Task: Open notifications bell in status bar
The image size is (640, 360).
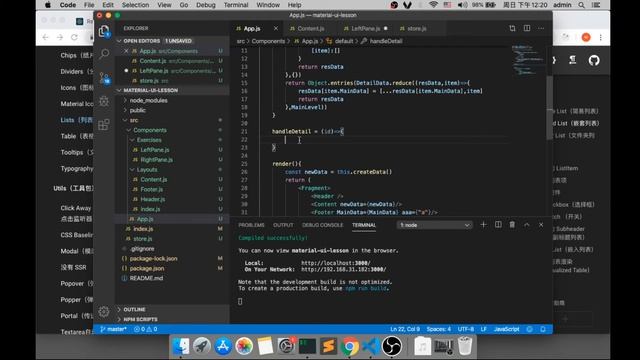Action: pos(543,329)
